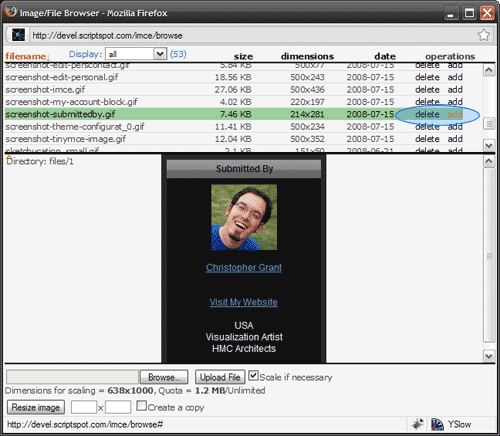Click the operations column header
Screen dimensions: 500x436
(450, 56)
